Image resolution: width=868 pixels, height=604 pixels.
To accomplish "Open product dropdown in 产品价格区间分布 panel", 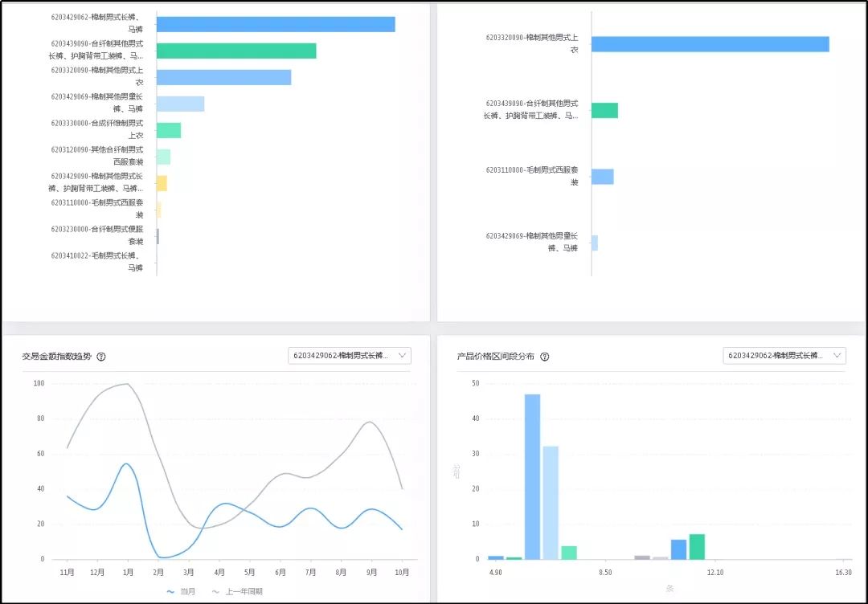I will pyautogui.click(x=784, y=356).
